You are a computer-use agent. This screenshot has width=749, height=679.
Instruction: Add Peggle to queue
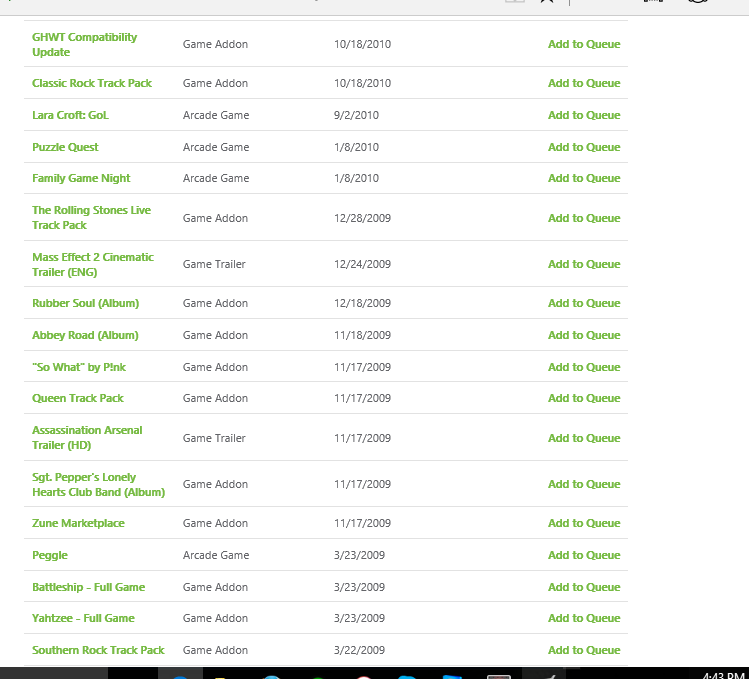tap(584, 555)
